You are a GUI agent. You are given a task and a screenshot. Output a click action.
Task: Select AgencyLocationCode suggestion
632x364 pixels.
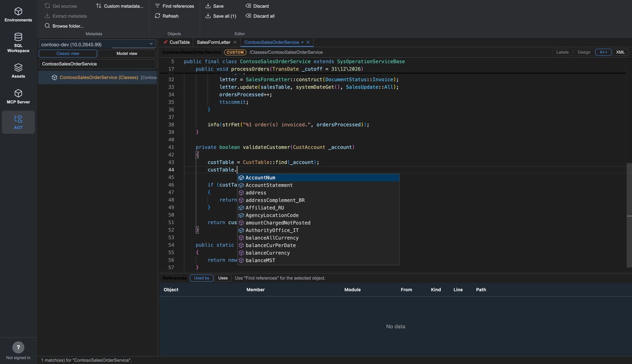click(318, 215)
